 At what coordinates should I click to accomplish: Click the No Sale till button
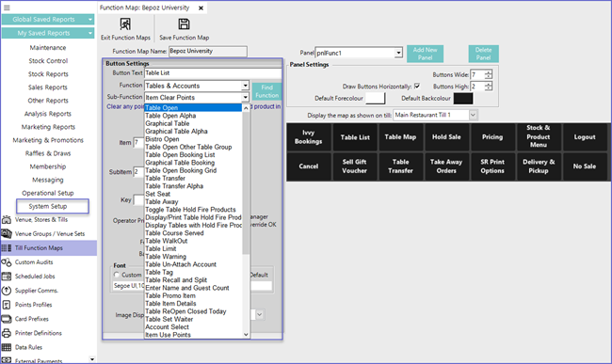[585, 166]
